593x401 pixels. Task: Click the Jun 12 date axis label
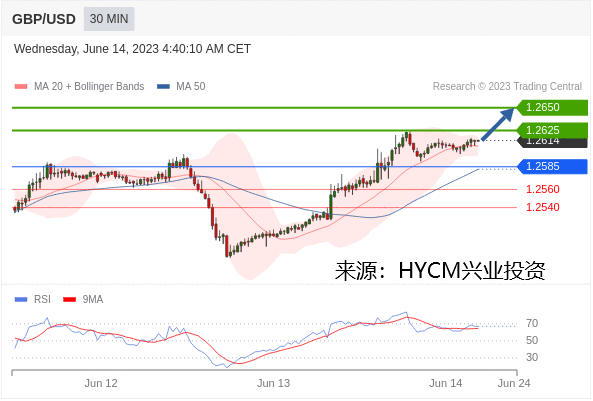click(101, 383)
